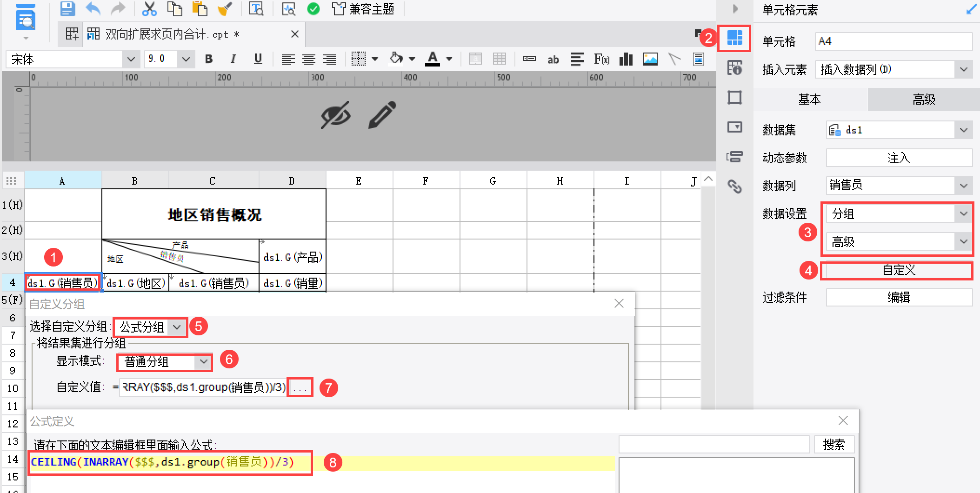Apply fill color with the paint bucket

(x=396, y=59)
